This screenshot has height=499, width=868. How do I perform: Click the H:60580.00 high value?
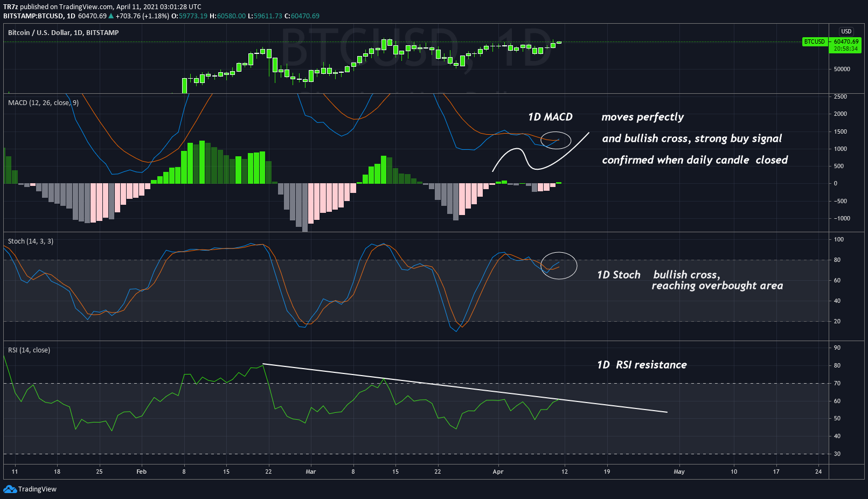pos(227,16)
